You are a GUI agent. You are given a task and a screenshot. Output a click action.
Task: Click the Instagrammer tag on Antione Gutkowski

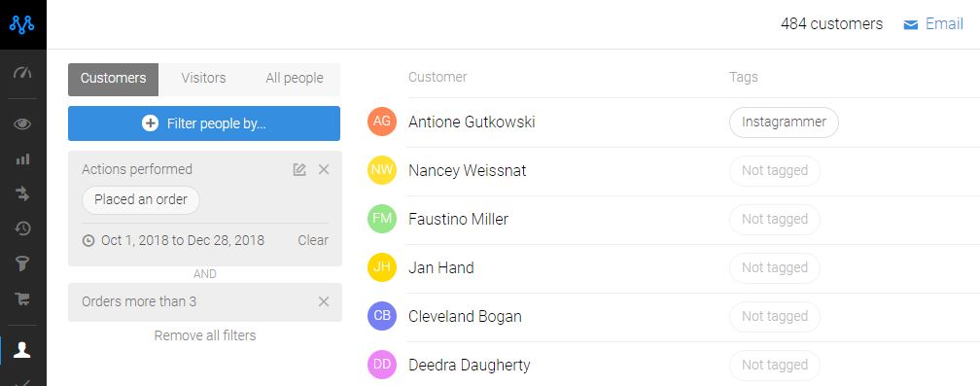point(784,122)
